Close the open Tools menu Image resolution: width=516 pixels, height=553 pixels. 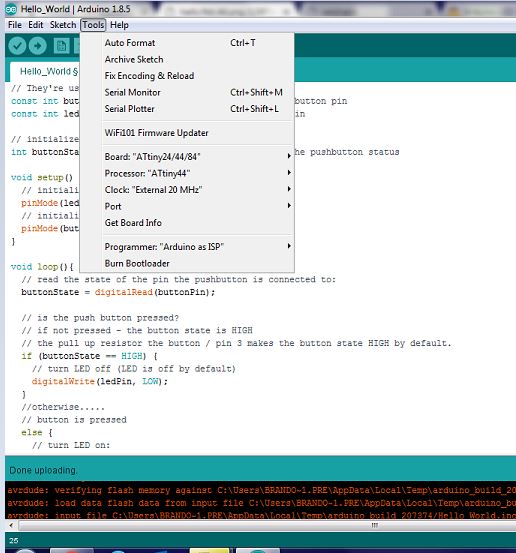click(93, 25)
